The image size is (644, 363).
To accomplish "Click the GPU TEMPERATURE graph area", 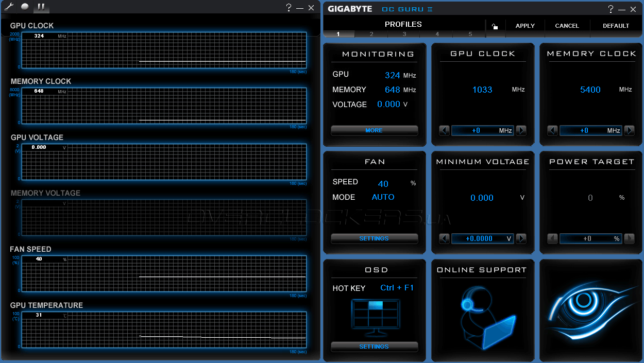I will tap(164, 329).
